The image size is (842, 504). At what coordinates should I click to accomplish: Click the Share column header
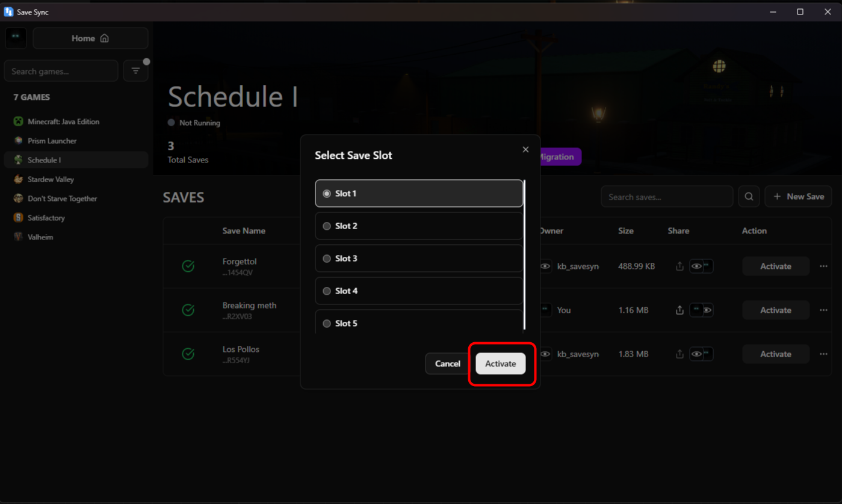click(678, 231)
